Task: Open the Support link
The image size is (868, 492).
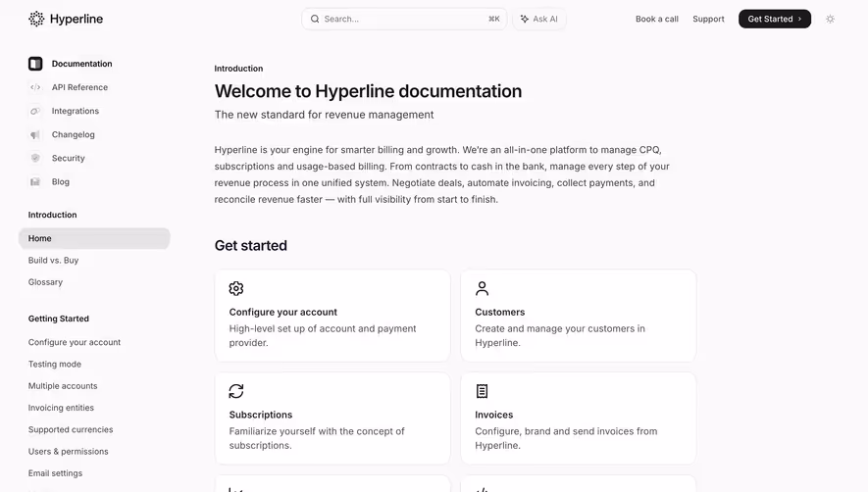Action: [x=708, y=19]
